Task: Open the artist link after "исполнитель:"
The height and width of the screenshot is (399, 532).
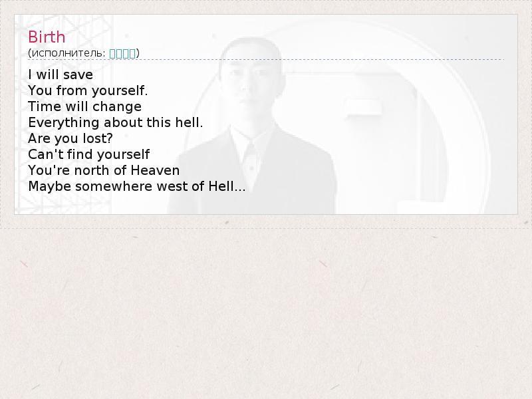Action: point(122,53)
